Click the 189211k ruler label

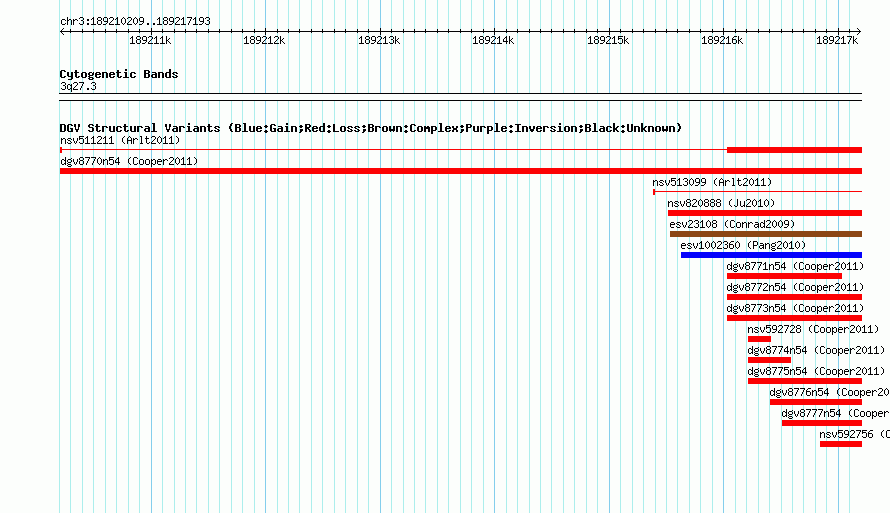coord(150,40)
